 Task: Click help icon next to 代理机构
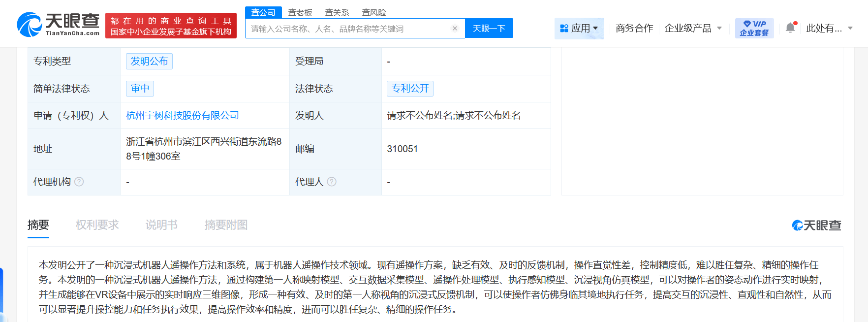pos(79,182)
